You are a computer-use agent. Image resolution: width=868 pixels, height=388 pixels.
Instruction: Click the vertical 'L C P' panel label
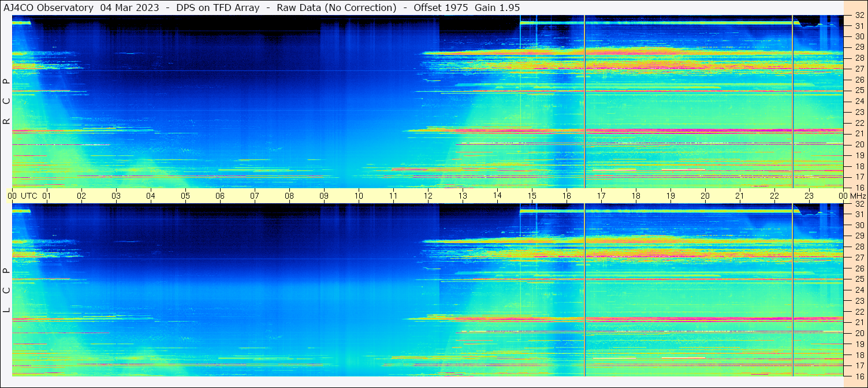click(6, 290)
